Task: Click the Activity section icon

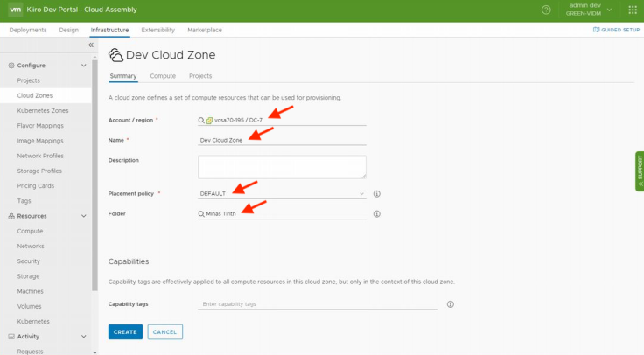Action: pyautogui.click(x=11, y=336)
